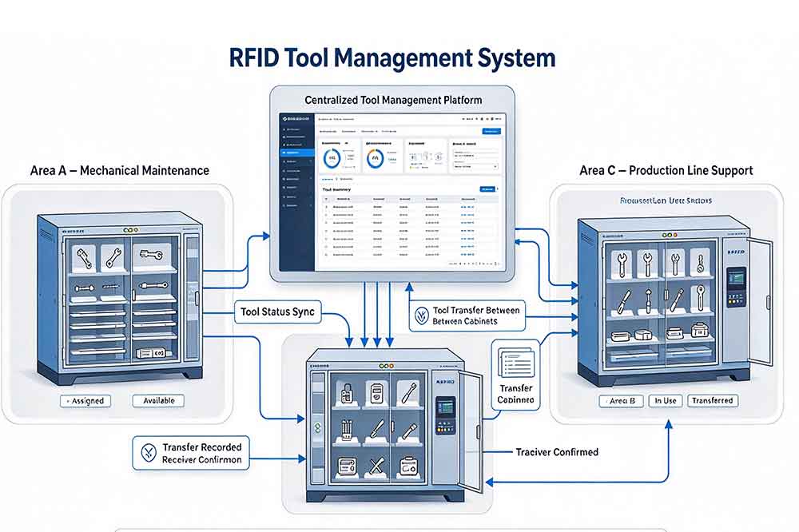The width and height of the screenshot is (799, 532).
Task: Select the Available tag under Area A
Action: 158,401
